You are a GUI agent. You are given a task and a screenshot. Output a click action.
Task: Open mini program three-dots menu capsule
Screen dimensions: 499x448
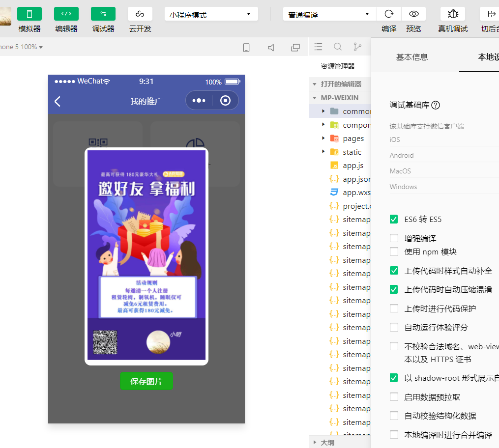pyautogui.click(x=199, y=101)
